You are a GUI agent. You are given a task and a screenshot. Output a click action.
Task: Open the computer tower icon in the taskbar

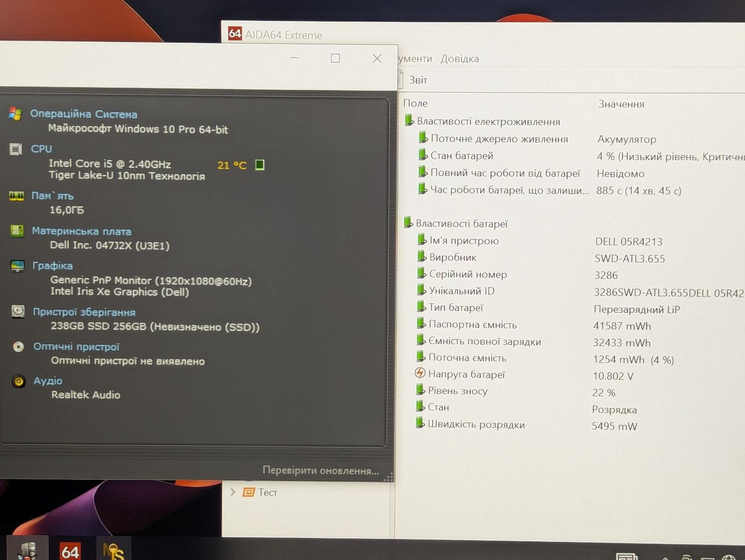27,550
